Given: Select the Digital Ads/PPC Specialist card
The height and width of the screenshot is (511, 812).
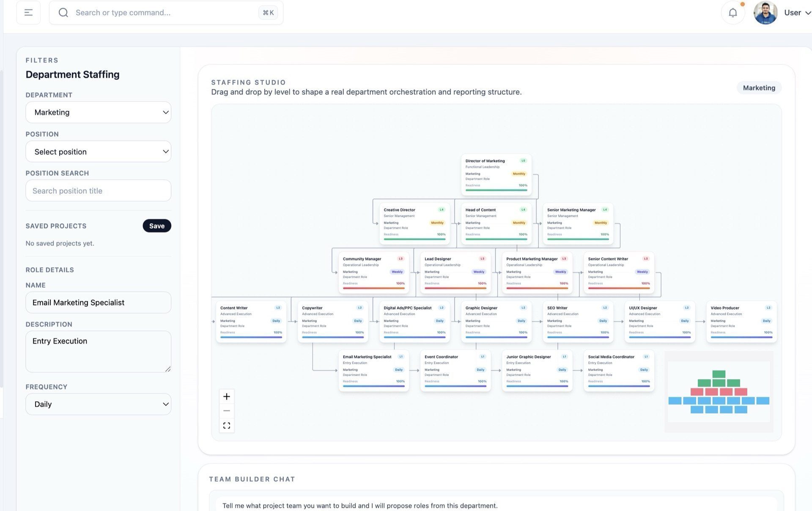Looking at the screenshot, I should coord(414,322).
